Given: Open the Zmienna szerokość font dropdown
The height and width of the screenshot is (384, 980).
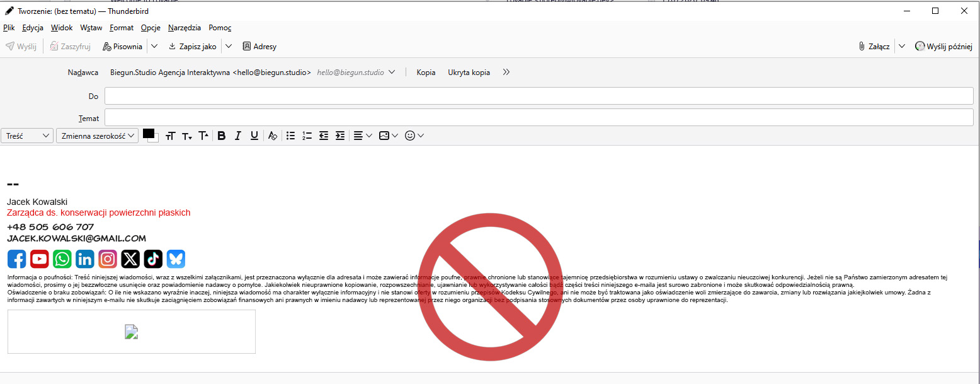Looking at the screenshot, I should click(x=97, y=136).
